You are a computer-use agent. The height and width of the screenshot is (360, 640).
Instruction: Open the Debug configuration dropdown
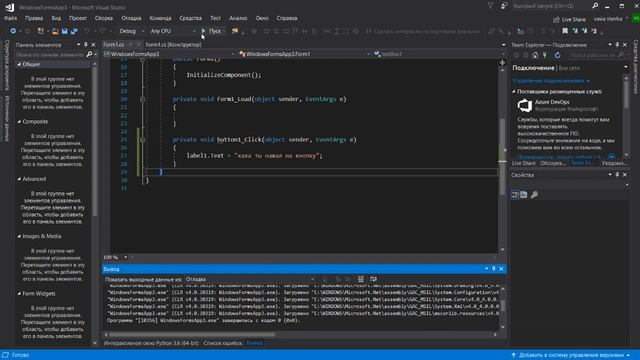pyautogui.click(x=131, y=31)
